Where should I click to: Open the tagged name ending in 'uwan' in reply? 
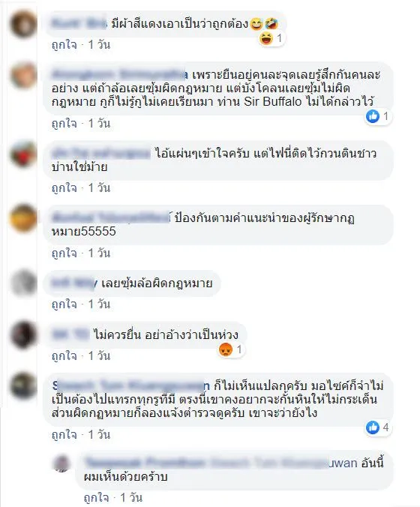[284, 463]
